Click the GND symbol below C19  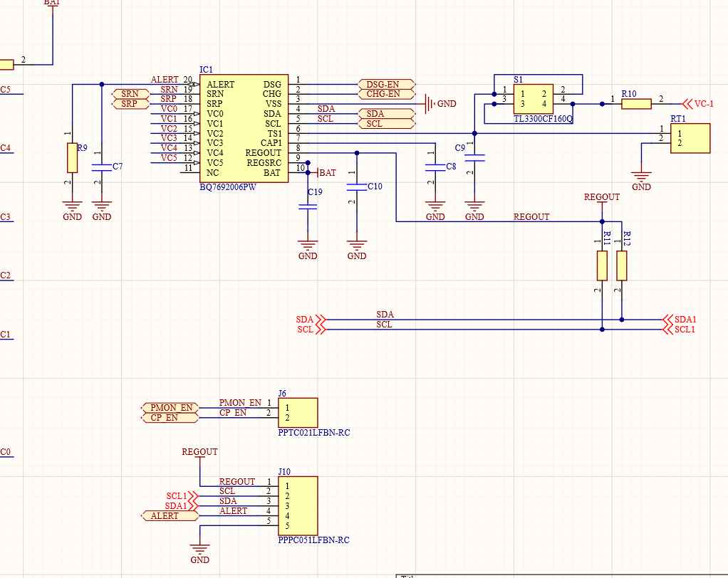(x=307, y=251)
